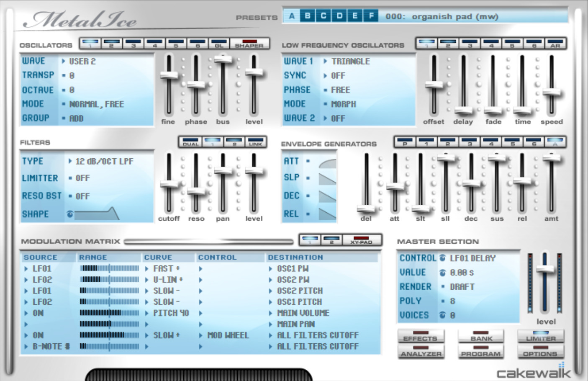This screenshot has width=588, height=381.
Task: Select LFO 5 button
Action: tap(513, 44)
